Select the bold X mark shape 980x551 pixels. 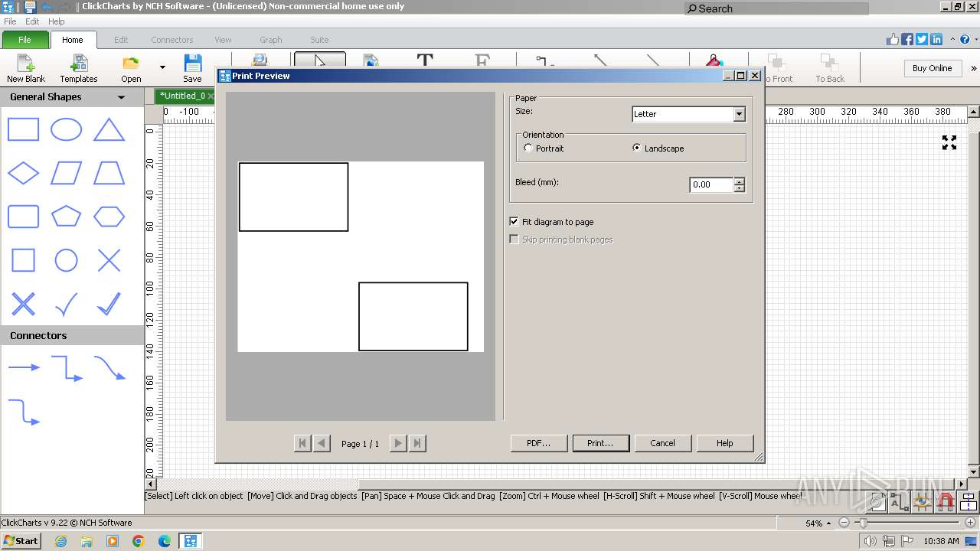tap(23, 305)
